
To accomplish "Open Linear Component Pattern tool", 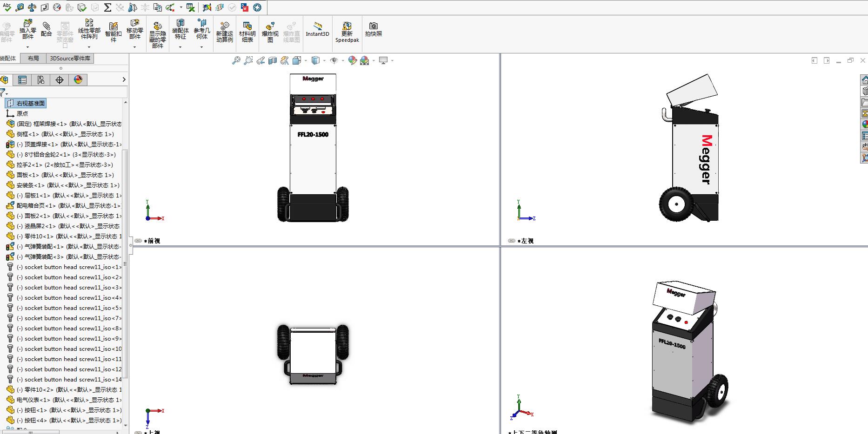I will 89,29.
